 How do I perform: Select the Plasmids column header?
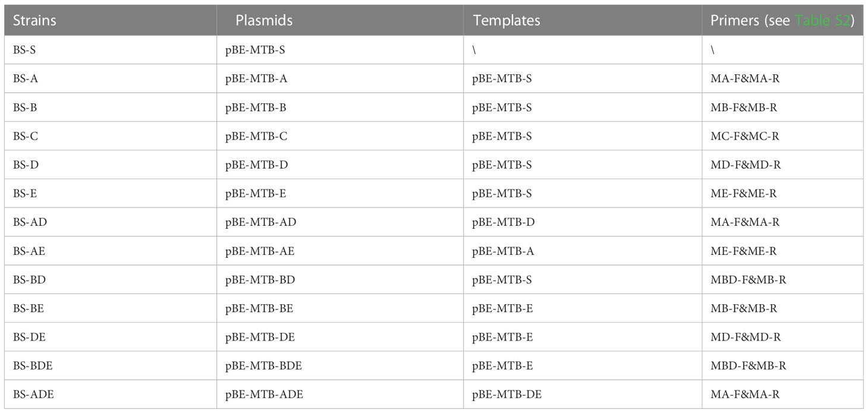point(340,20)
